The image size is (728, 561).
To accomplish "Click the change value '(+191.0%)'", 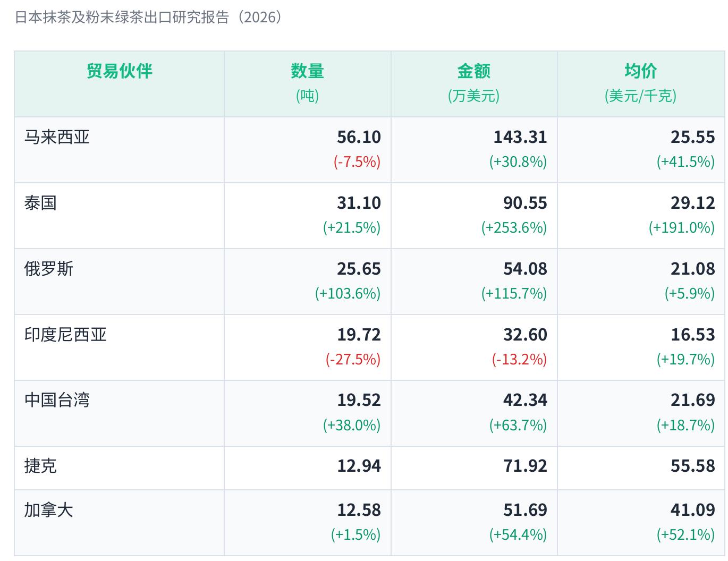I will [682, 227].
